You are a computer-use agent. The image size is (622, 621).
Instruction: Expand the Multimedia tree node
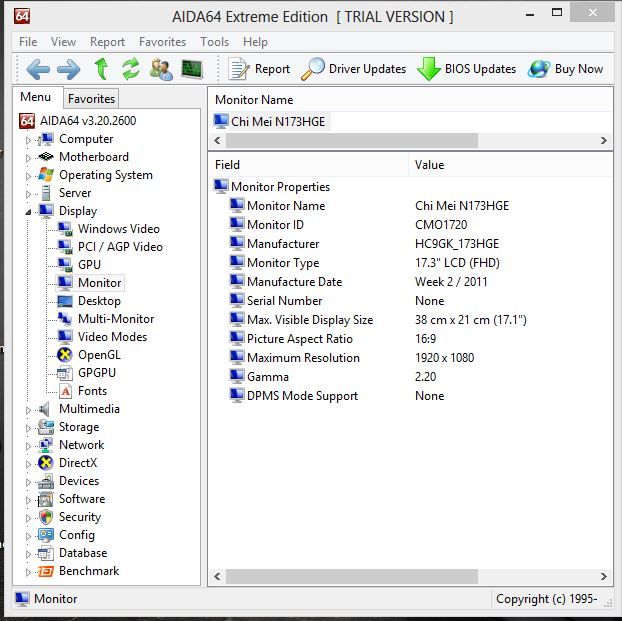28,410
